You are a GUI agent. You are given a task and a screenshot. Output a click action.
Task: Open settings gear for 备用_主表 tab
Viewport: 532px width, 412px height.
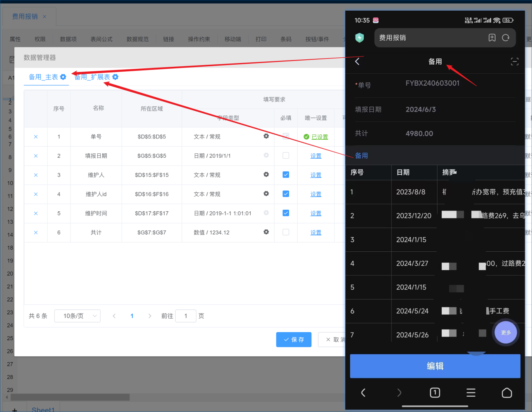(x=63, y=77)
